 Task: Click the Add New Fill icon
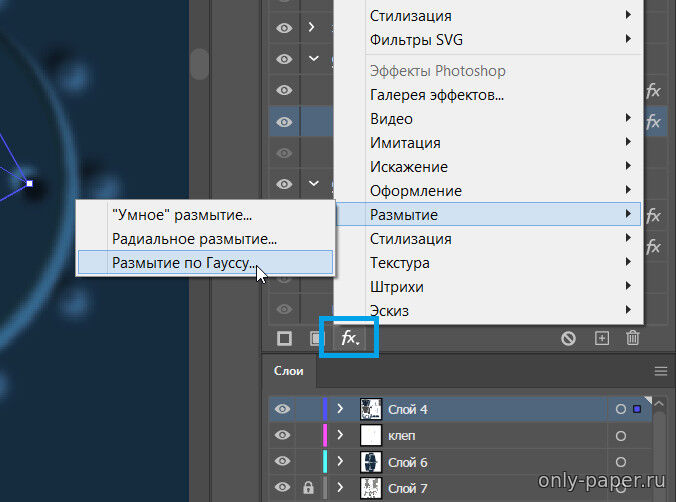pos(315,339)
